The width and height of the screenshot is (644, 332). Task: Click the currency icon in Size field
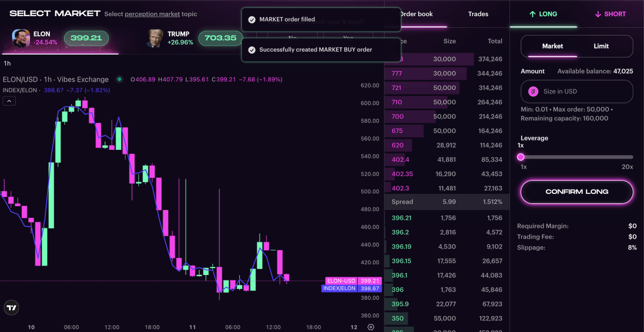(533, 91)
